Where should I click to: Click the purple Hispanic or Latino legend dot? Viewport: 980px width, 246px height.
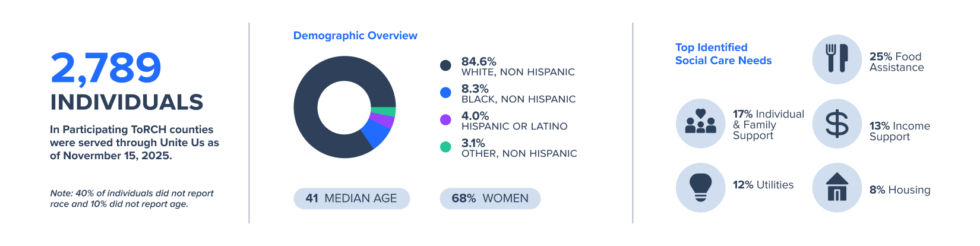click(445, 120)
